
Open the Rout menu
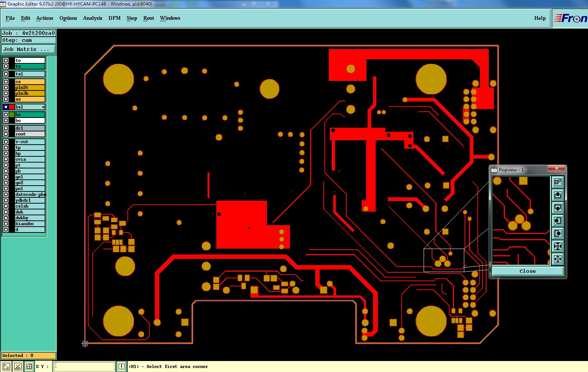[149, 18]
